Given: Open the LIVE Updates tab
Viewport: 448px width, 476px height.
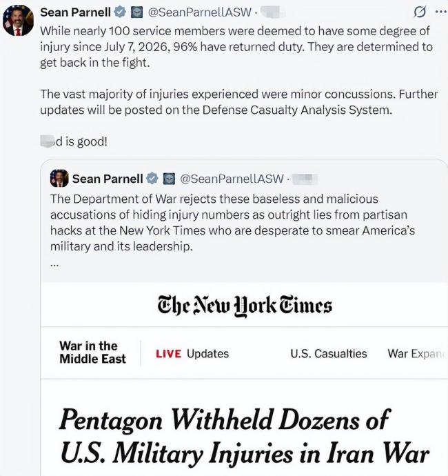Looking at the screenshot, I should coord(192,354).
